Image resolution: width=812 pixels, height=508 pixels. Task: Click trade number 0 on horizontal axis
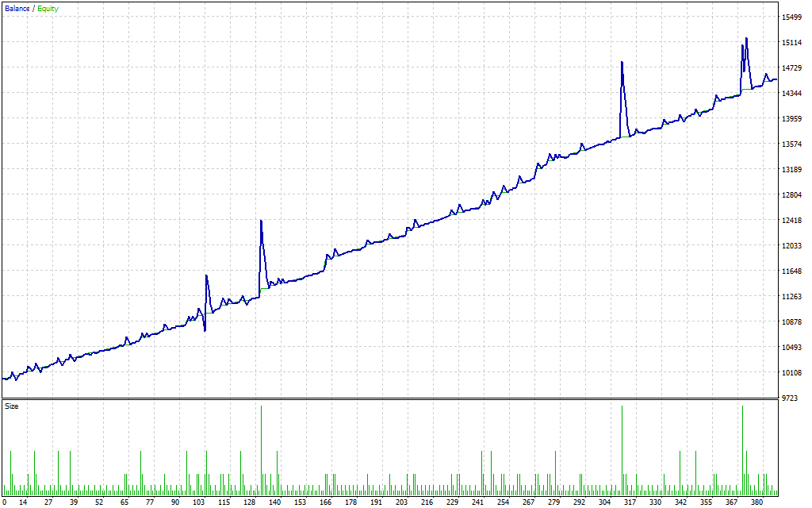pyautogui.click(x=4, y=502)
